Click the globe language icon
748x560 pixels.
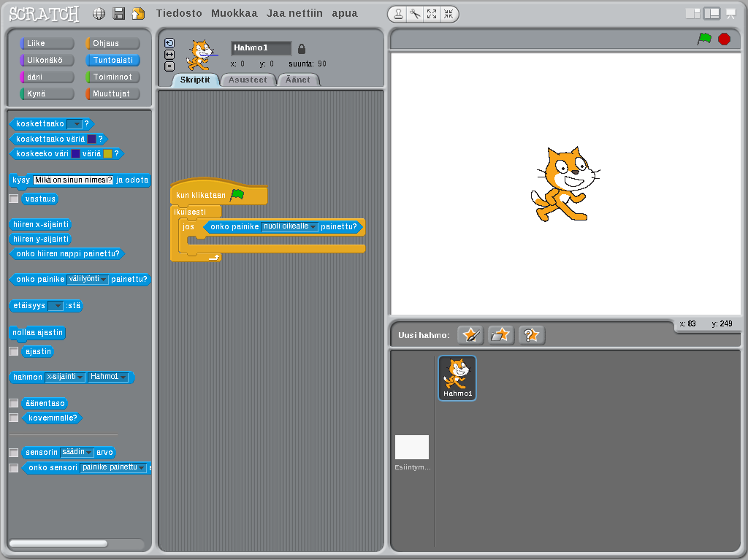(x=99, y=14)
